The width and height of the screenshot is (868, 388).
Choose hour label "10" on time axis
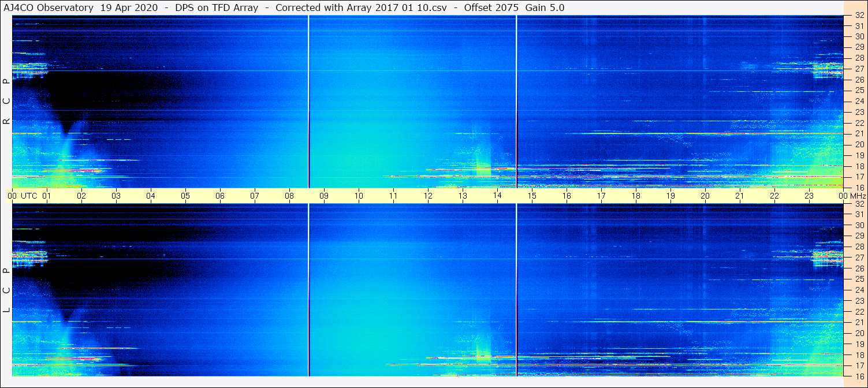tap(359, 196)
